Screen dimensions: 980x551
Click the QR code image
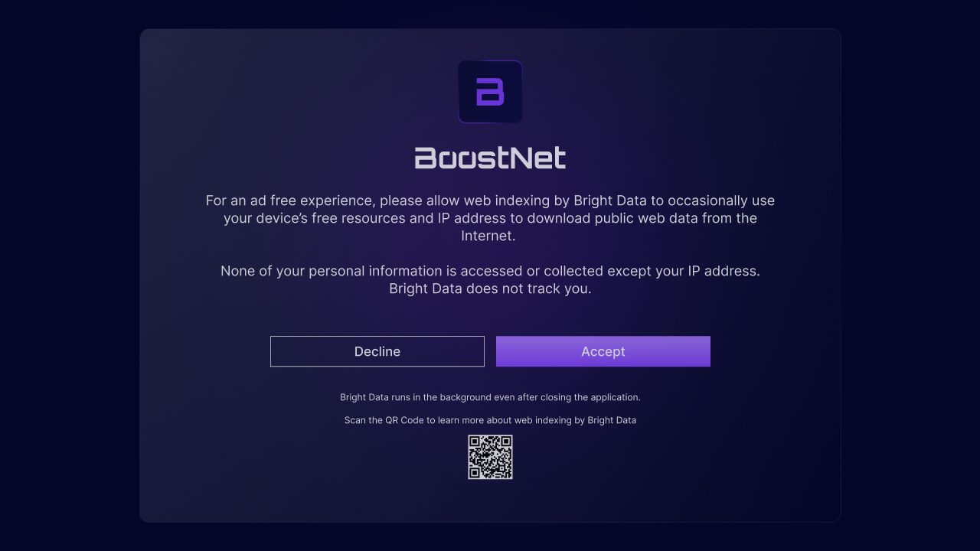coord(490,457)
